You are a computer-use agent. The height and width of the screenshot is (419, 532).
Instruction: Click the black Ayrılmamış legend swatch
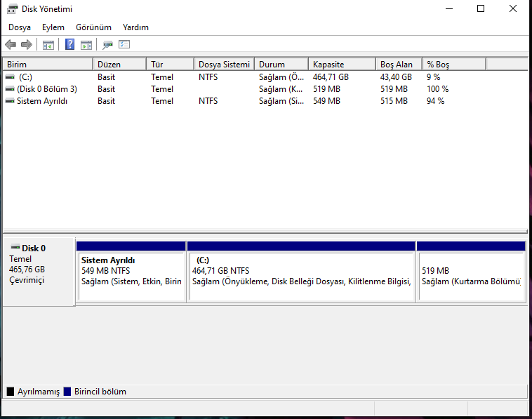point(11,392)
